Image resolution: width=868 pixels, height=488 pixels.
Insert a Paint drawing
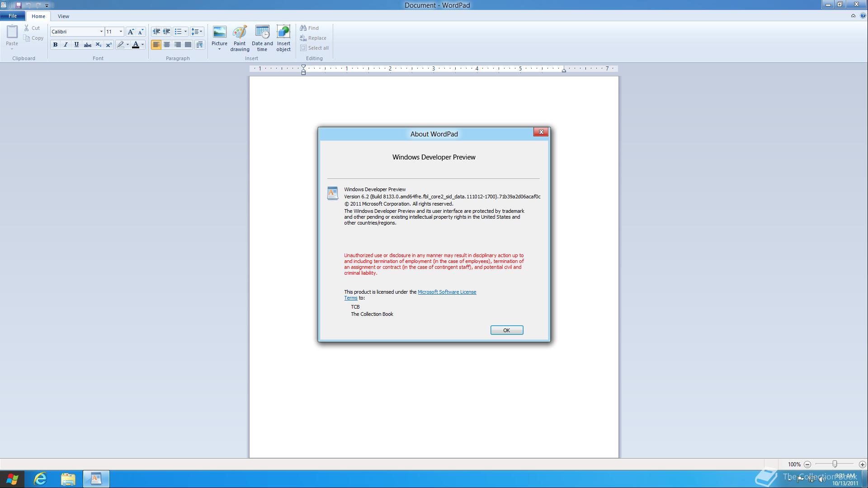(240, 39)
